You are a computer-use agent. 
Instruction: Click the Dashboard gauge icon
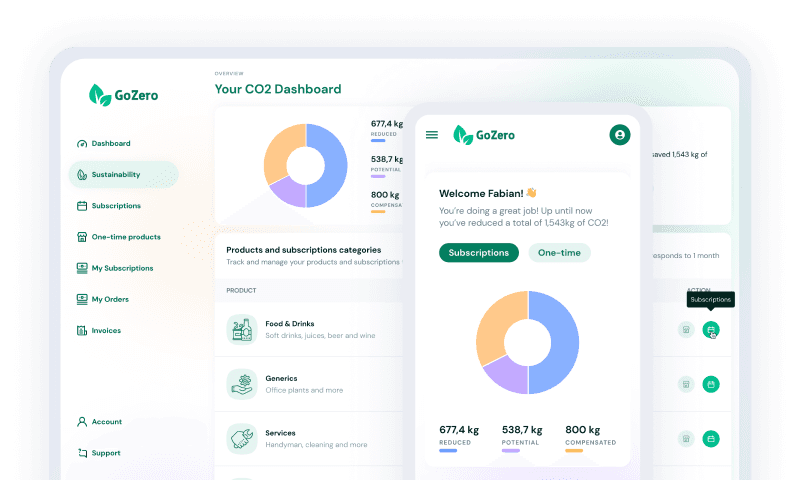[82, 143]
